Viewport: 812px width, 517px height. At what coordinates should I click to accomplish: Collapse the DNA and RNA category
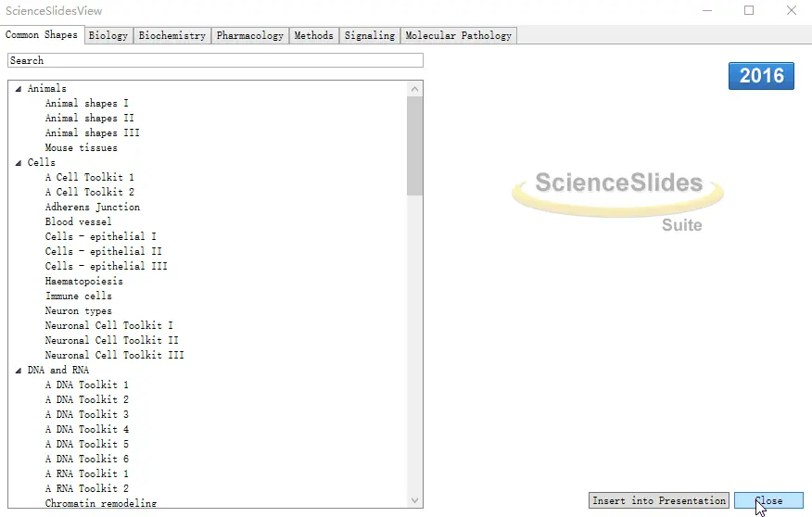(x=19, y=371)
